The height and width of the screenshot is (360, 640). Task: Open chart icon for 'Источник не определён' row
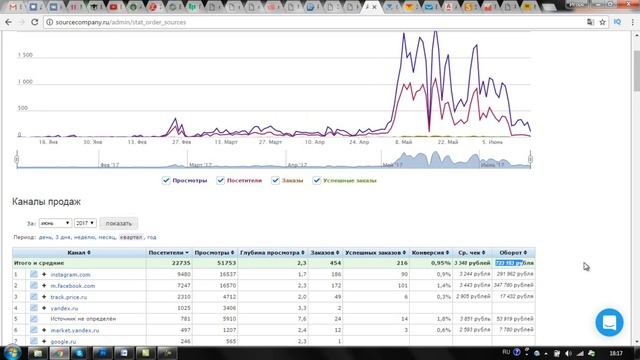coord(33,318)
